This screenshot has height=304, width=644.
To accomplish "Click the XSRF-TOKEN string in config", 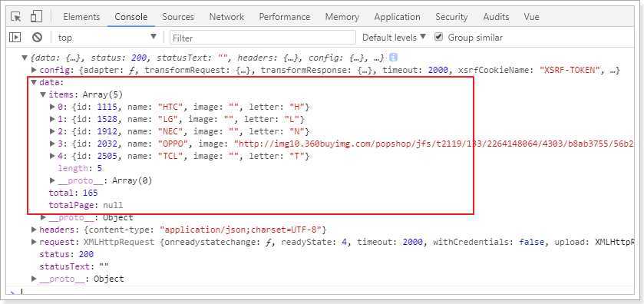I will pos(570,70).
